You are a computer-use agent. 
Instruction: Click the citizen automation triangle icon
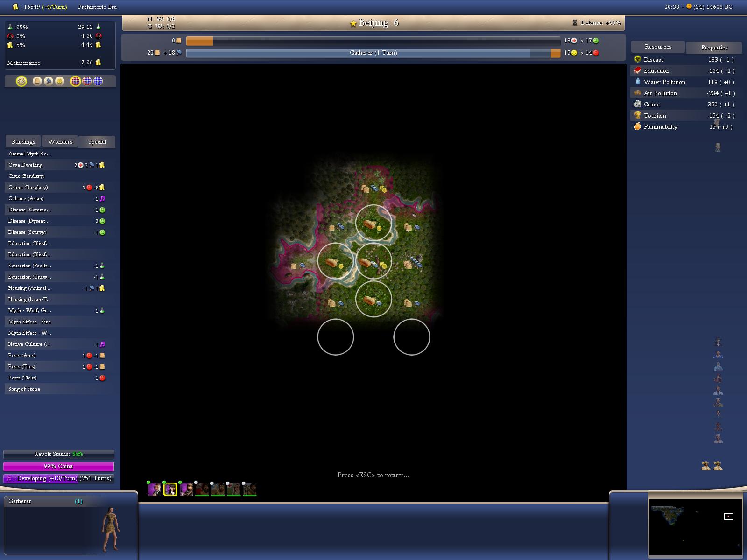(21, 81)
